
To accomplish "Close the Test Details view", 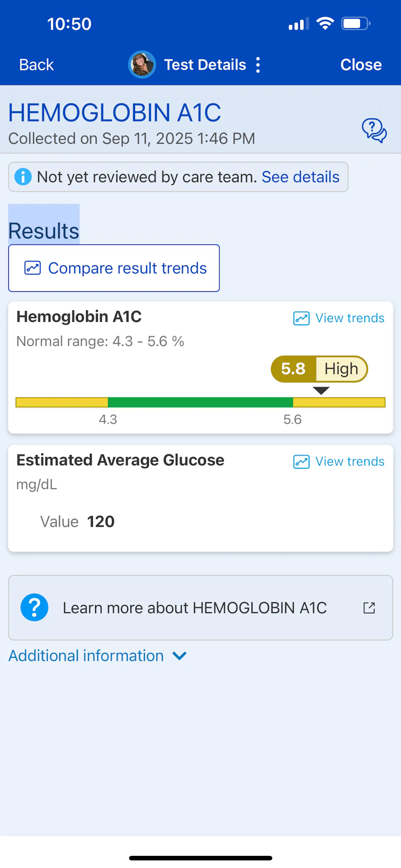I will [361, 65].
